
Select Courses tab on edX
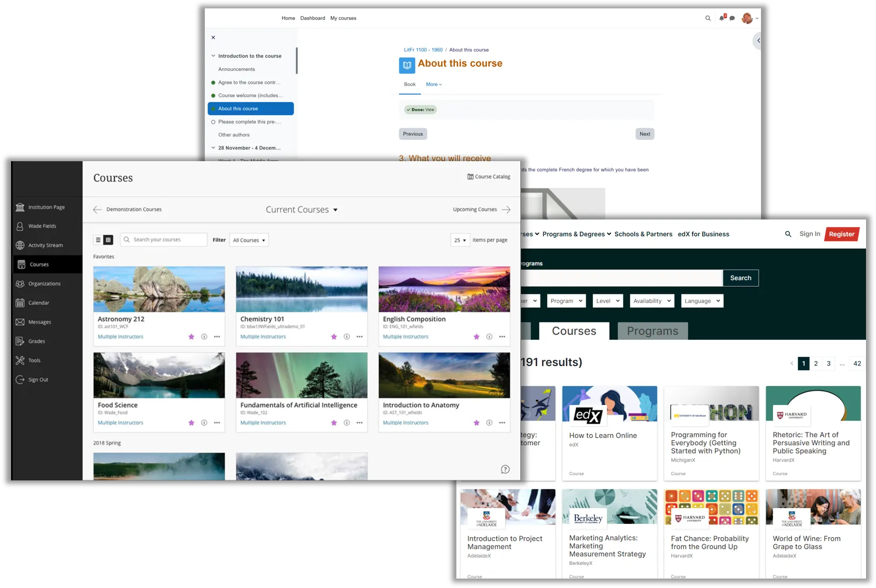coord(574,331)
